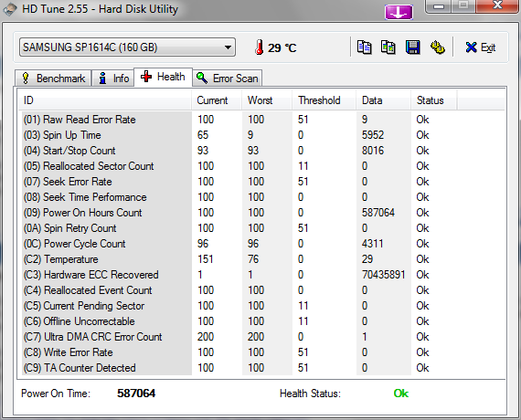Click the Power On Time value below table

click(x=136, y=394)
